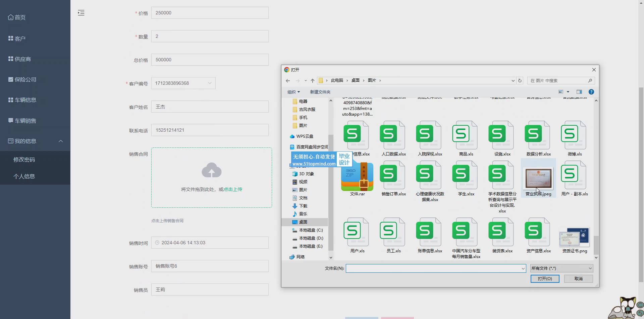The width and height of the screenshot is (644, 319).
Task: Click the 文件名 filename combo box
Action: 436,268
